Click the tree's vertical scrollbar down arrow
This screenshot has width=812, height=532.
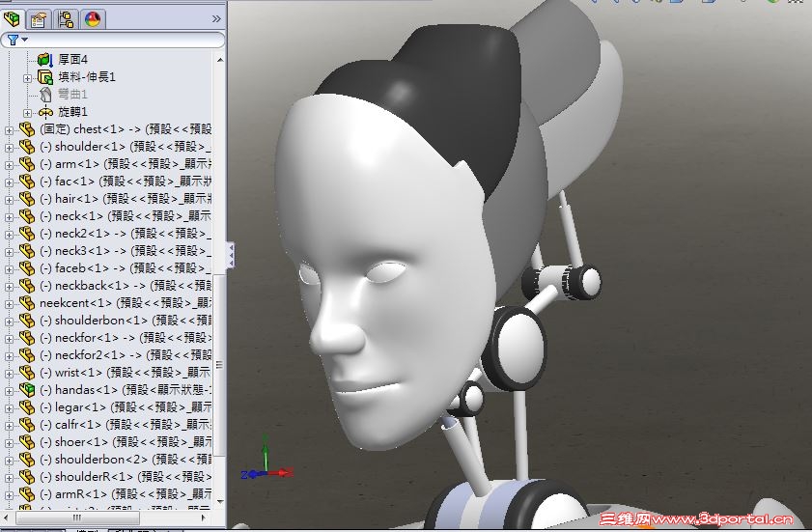tap(219, 501)
